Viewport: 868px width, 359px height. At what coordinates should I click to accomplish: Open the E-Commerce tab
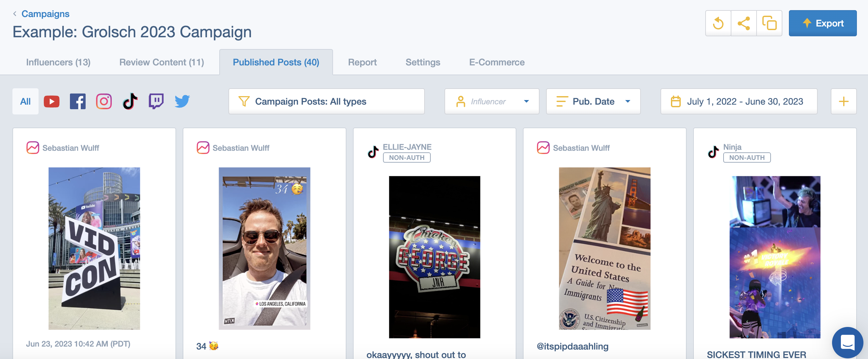(x=497, y=62)
